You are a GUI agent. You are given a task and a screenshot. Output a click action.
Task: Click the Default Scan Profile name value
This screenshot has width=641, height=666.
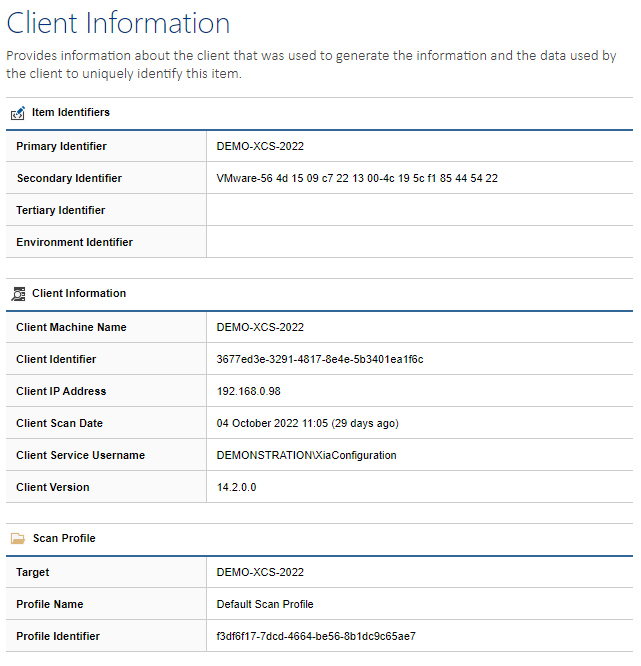265,604
